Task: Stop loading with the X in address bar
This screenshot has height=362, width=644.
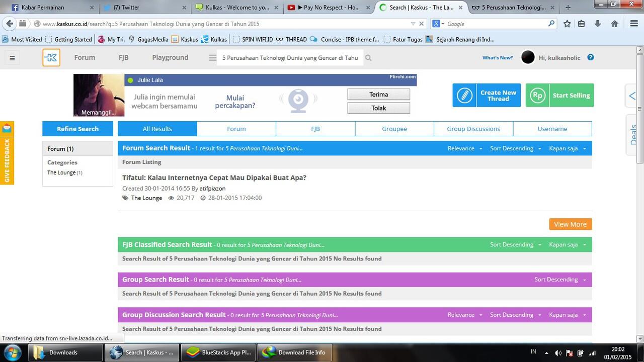Action: (422, 24)
